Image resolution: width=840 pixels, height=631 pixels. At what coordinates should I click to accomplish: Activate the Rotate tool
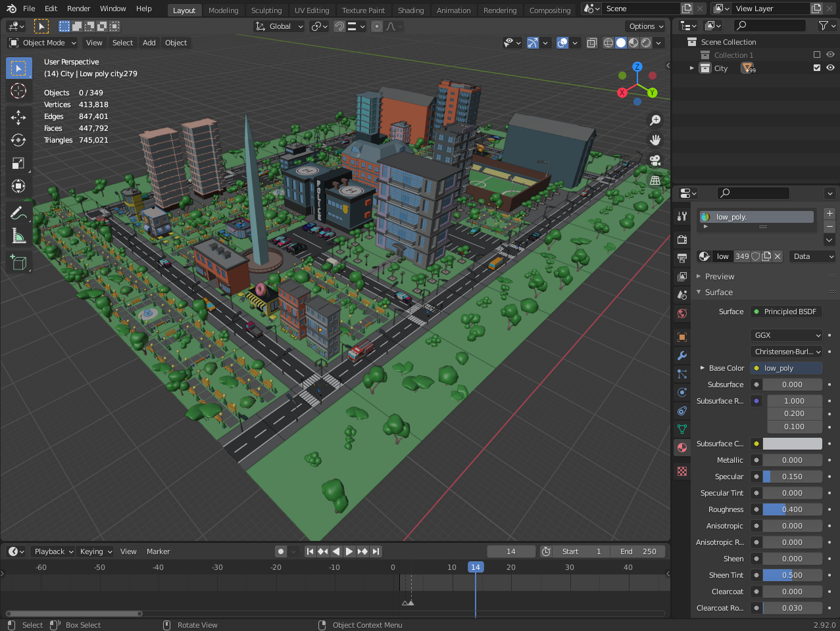18,140
